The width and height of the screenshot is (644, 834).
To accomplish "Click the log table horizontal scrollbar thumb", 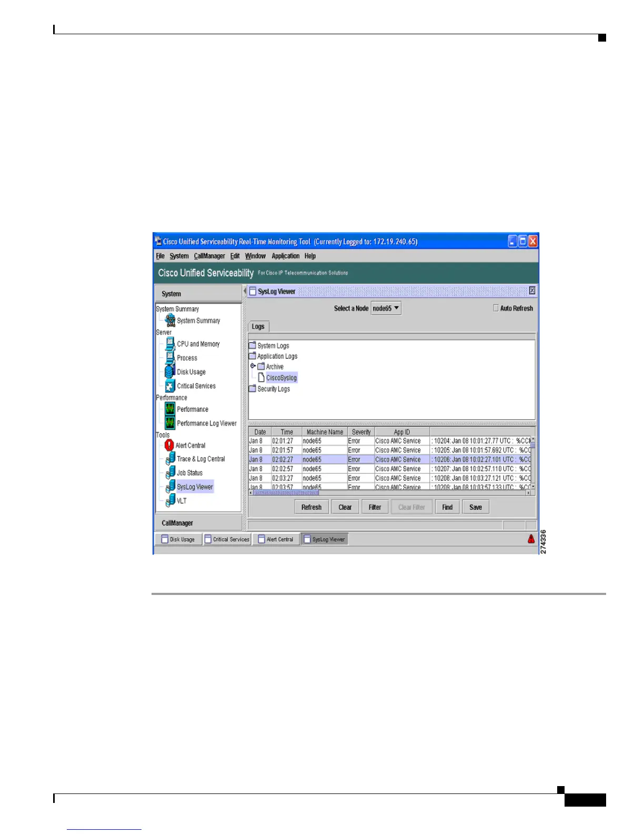I will point(286,493).
